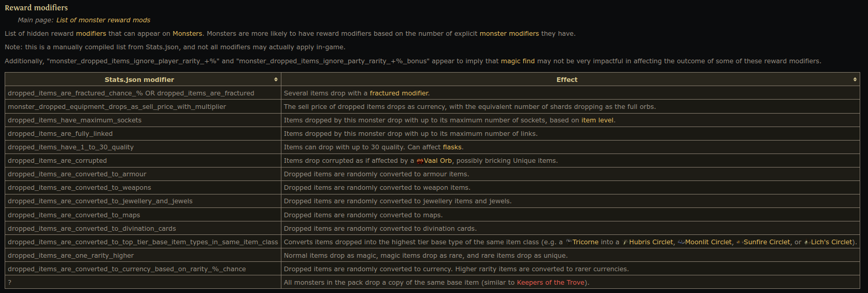Click the Vaal Orb icon

click(x=420, y=161)
